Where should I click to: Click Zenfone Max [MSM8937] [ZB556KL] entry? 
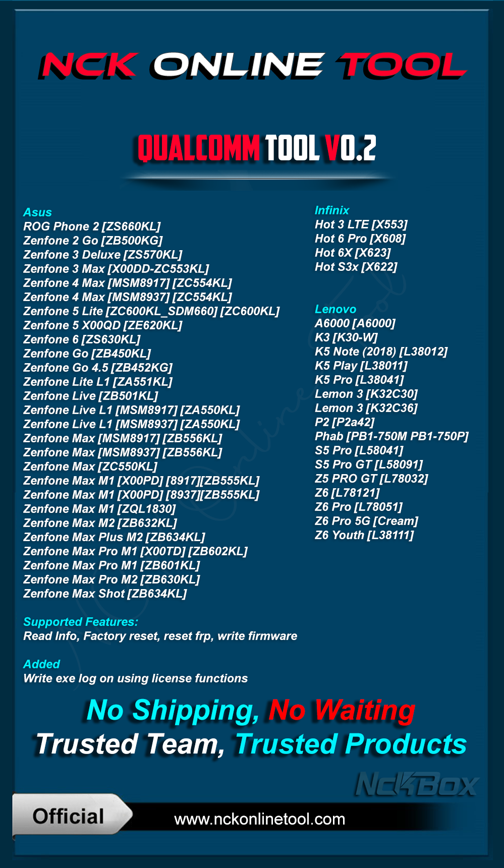click(x=123, y=452)
